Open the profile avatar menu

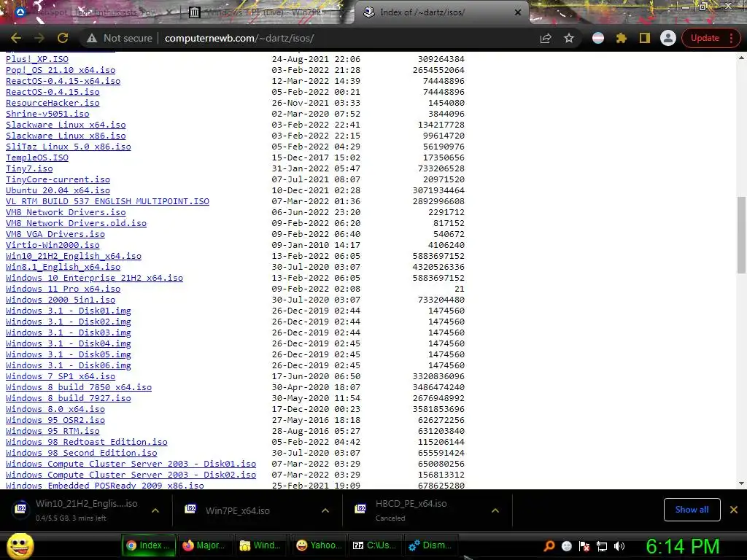point(668,38)
